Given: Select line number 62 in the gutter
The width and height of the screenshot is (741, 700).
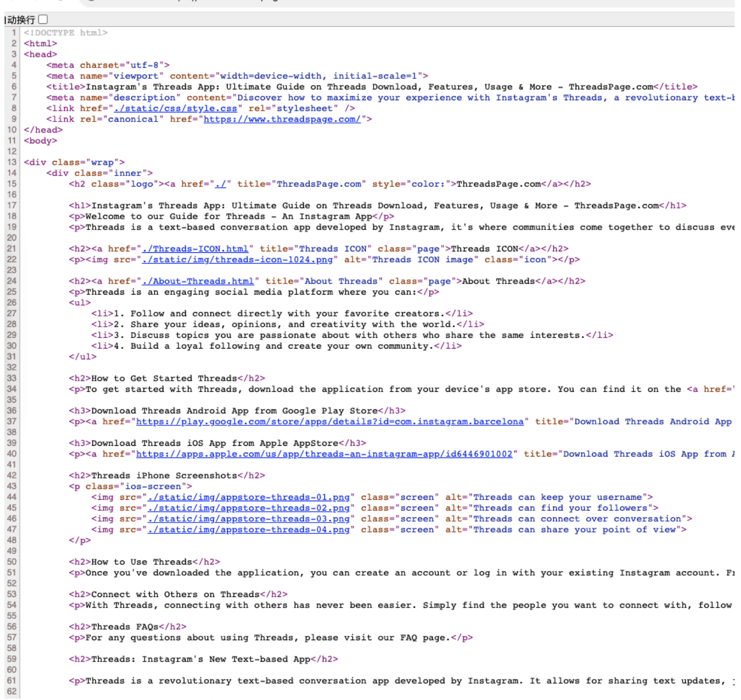Looking at the screenshot, I should pos(12,691).
